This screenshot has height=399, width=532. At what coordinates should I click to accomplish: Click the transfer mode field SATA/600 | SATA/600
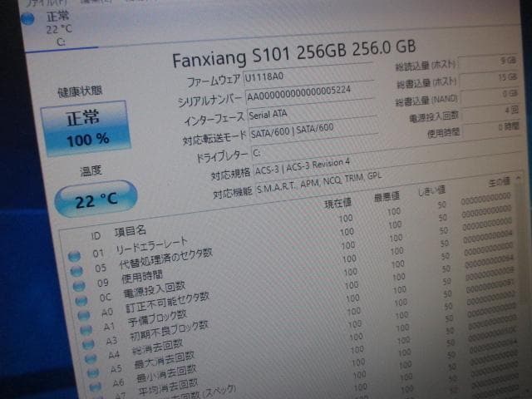tap(314, 131)
